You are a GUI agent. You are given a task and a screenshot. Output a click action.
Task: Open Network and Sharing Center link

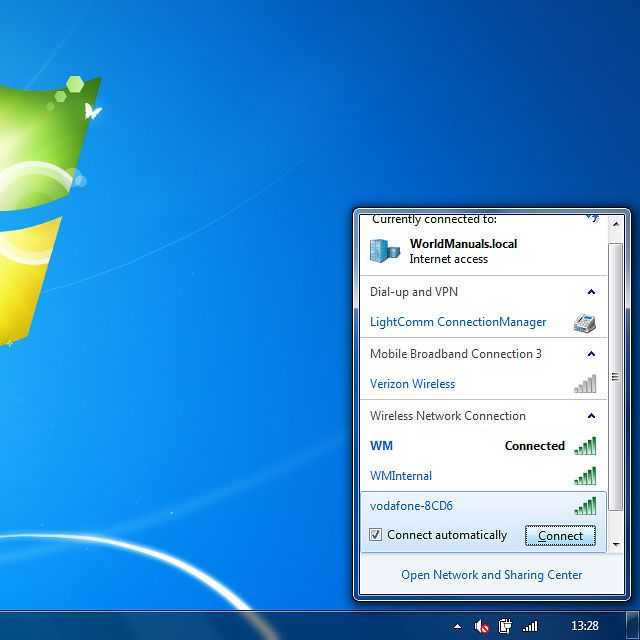click(491, 575)
